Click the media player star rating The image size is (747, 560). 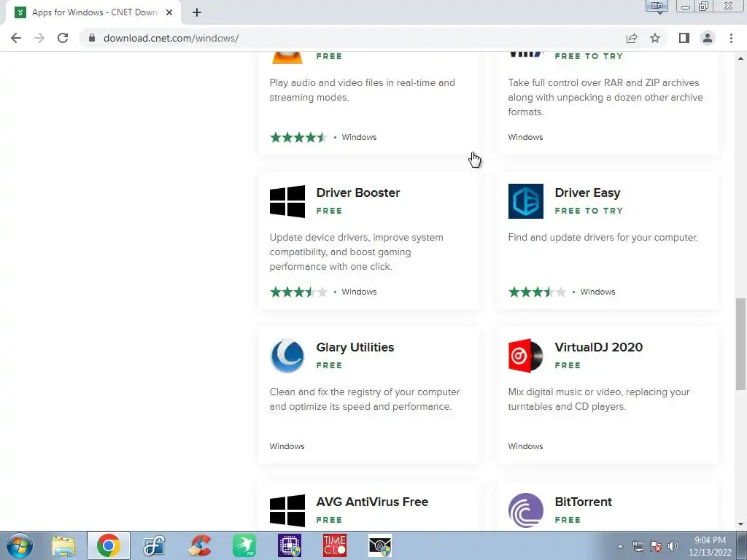pos(299,138)
